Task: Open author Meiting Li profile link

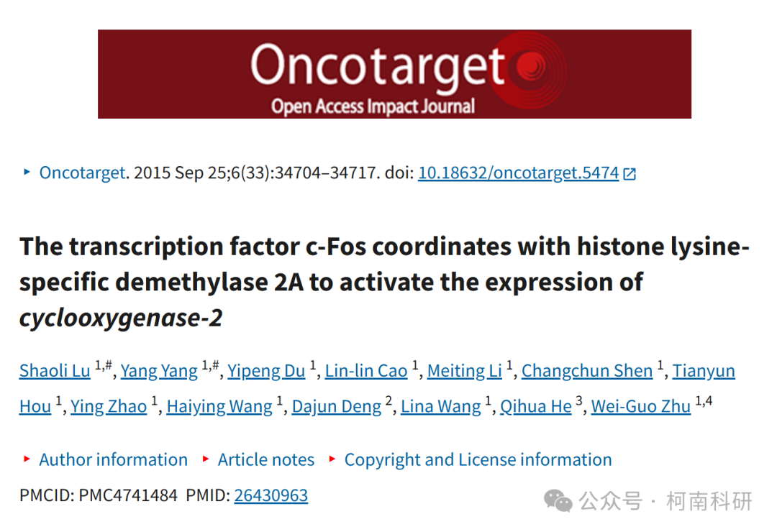Action: [x=464, y=370]
